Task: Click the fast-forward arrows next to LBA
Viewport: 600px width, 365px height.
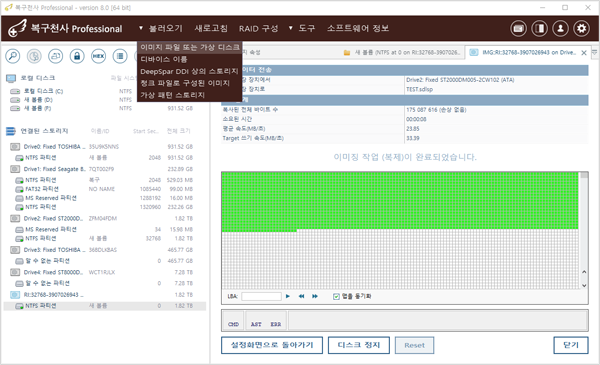Action: pyautogui.click(x=315, y=296)
